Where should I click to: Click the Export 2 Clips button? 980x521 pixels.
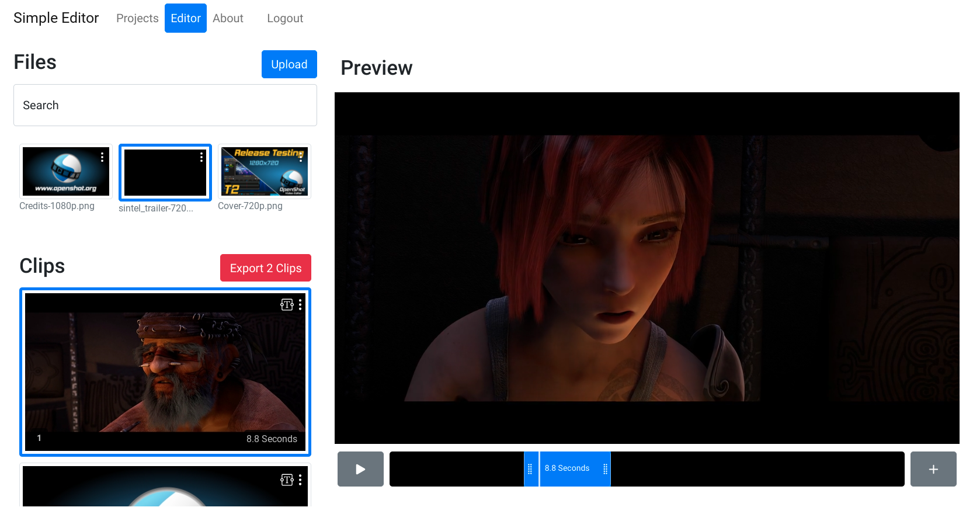pos(266,268)
